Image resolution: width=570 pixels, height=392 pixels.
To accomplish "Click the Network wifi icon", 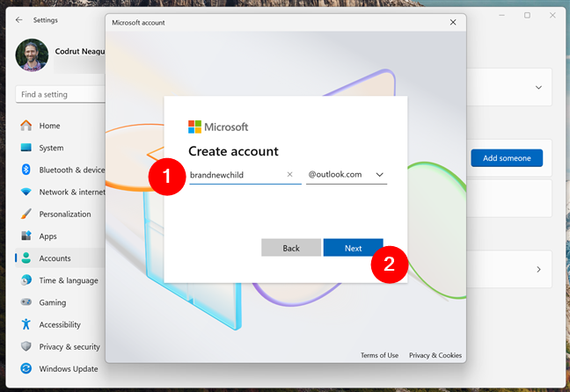I will (26, 192).
